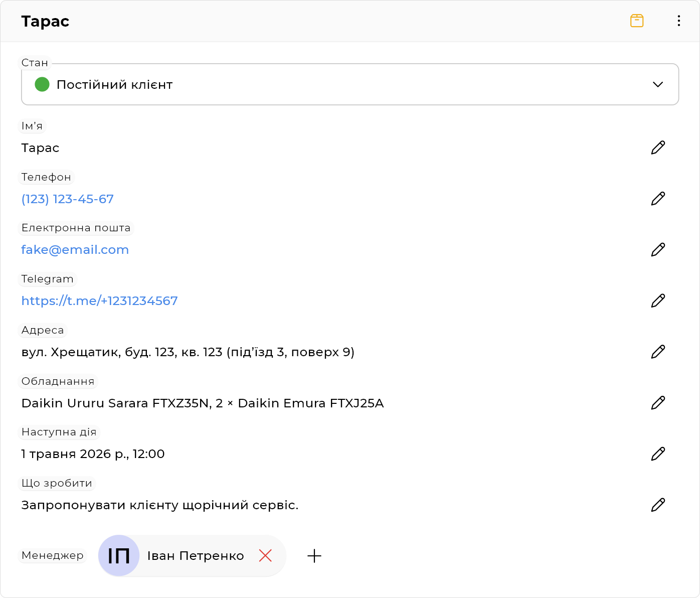Image resolution: width=700 pixels, height=598 pixels.
Task: Click pencil icon next to Телефон
Action: pyautogui.click(x=658, y=199)
